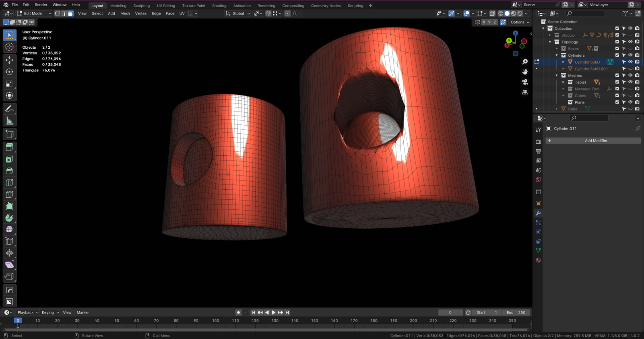Select the Add Cube tool

tap(10, 134)
